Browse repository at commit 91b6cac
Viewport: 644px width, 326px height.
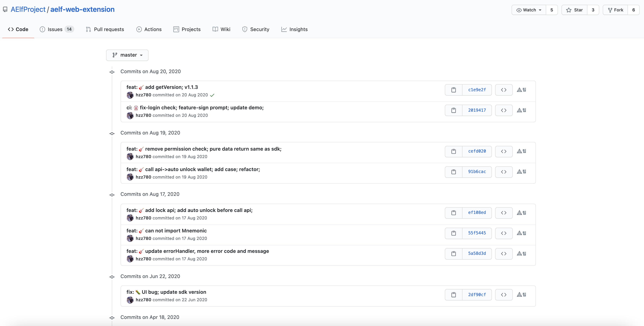[504, 172]
